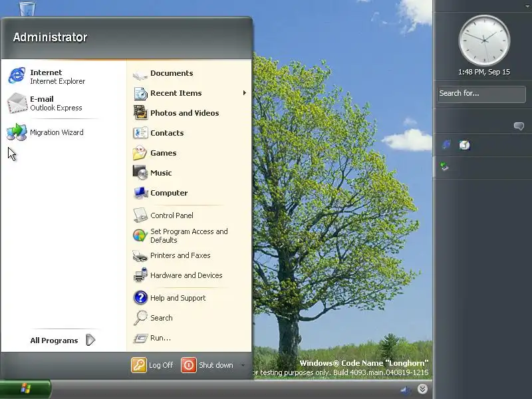Open sidebar menu arrow at top

tap(527, 6)
